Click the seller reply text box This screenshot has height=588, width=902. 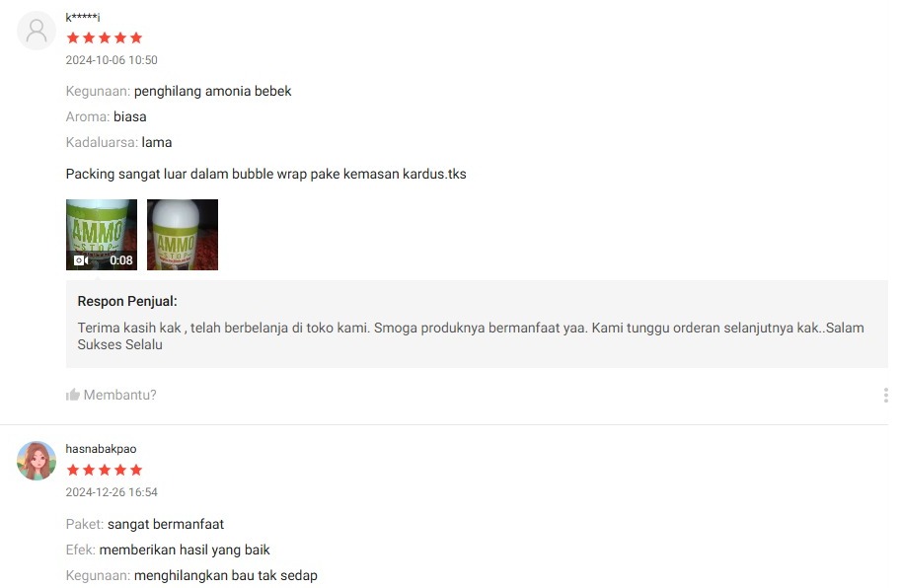pos(477,324)
